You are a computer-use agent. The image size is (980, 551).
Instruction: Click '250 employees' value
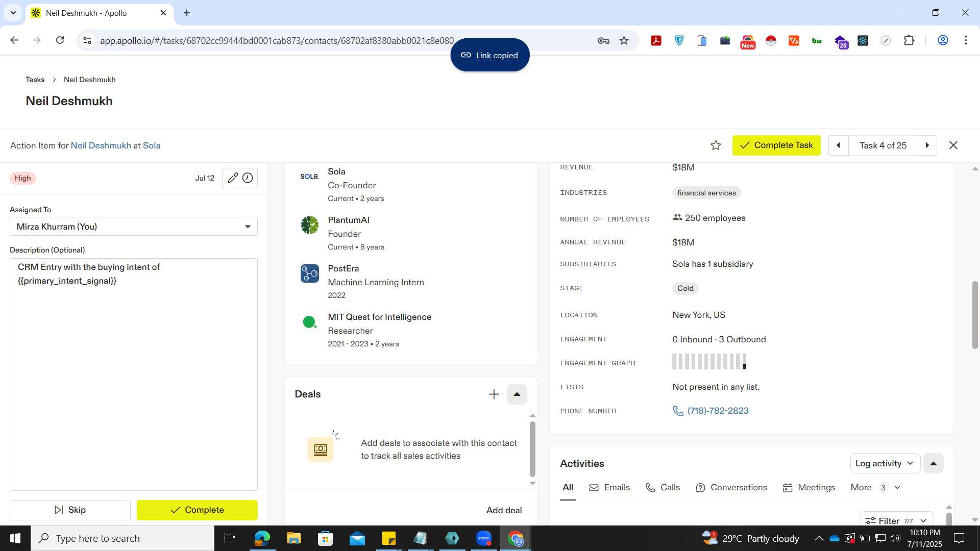(715, 218)
